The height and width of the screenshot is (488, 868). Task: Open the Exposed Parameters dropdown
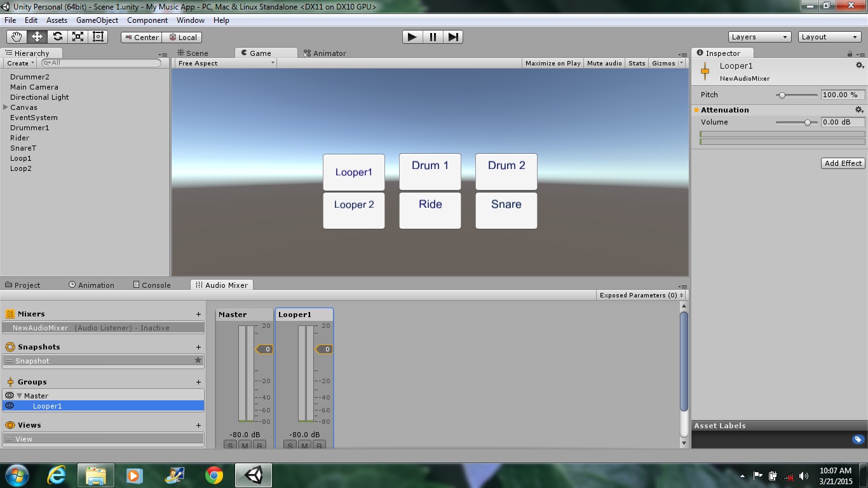[641, 295]
